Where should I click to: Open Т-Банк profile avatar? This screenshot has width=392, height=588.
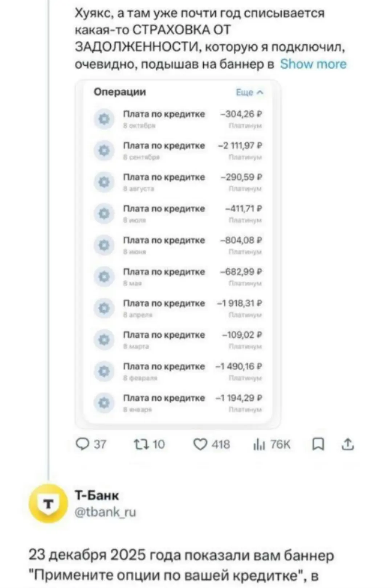tap(48, 503)
